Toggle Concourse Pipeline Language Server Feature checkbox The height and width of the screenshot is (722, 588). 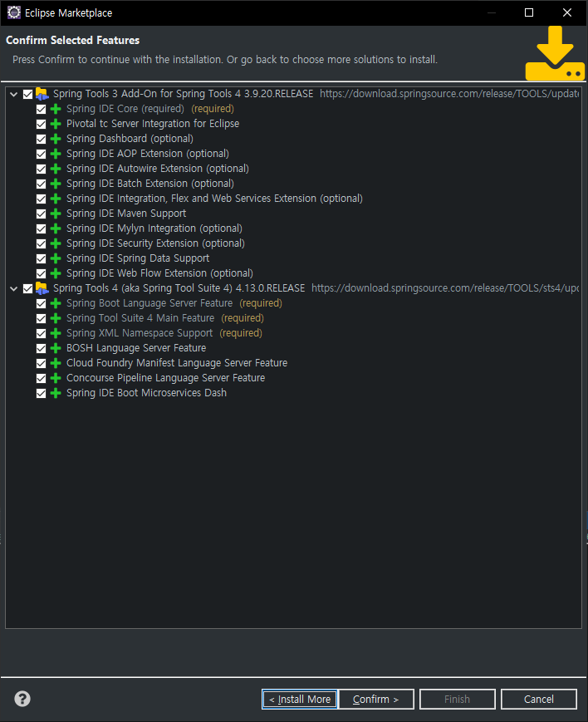(x=41, y=378)
